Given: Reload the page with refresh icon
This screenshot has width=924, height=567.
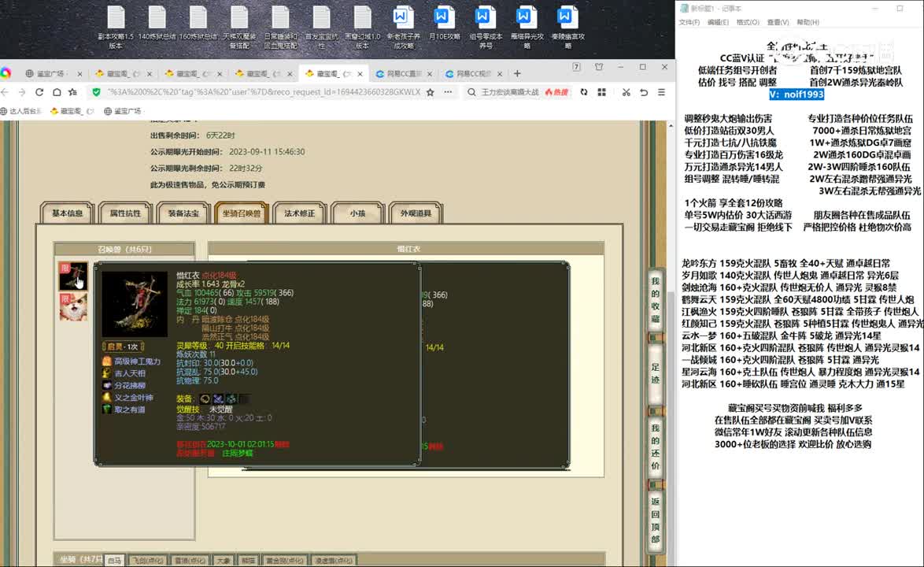Looking at the screenshot, I should [39, 93].
